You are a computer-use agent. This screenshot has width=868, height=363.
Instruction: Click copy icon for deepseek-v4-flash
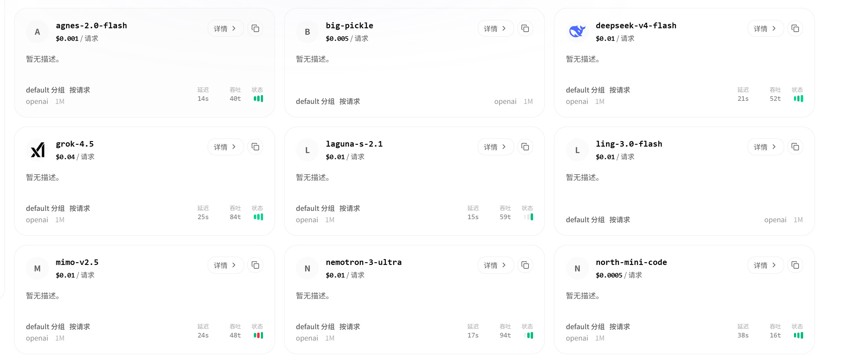pyautogui.click(x=795, y=29)
